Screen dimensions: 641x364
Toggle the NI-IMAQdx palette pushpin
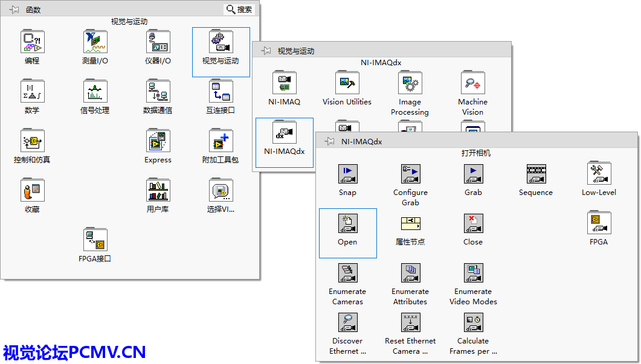(x=329, y=141)
